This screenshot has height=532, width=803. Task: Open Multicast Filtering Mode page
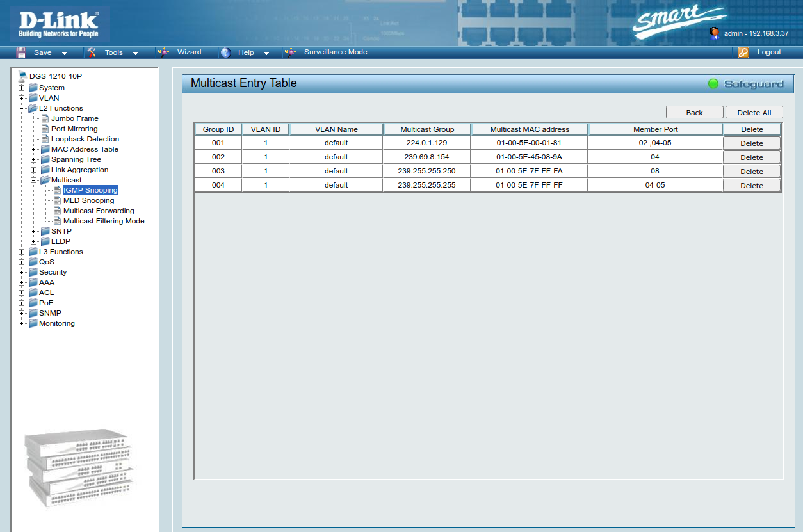103,221
